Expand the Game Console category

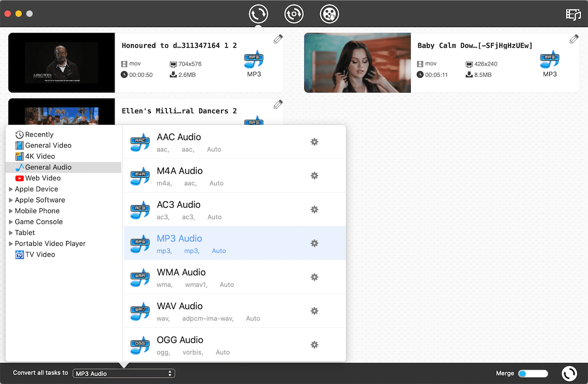[x=11, y=222]
